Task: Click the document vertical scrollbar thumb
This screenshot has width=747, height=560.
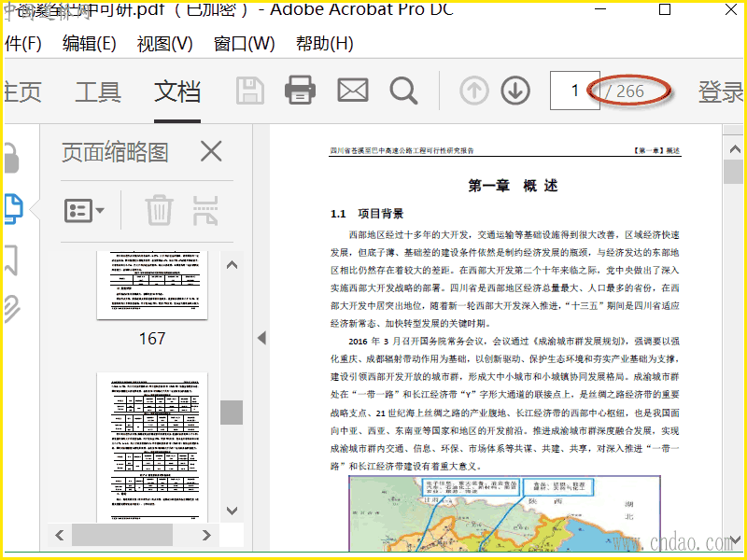Action: coord(733,172)
